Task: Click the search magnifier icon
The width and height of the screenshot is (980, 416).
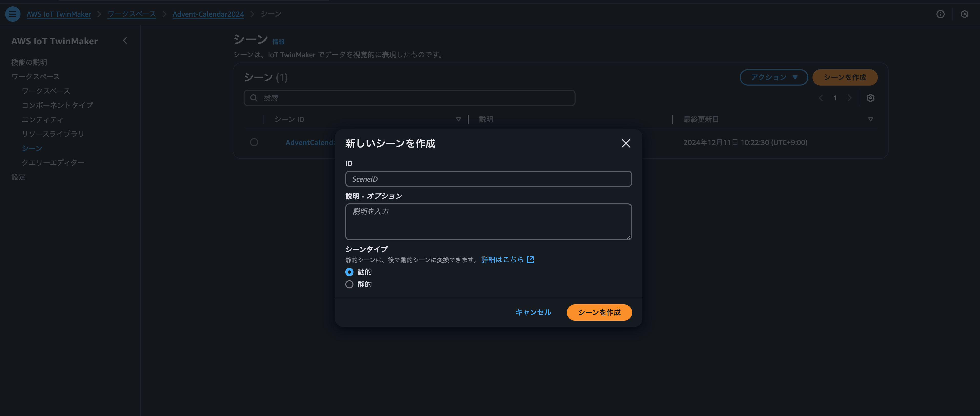Action: click(x=254, y=98)
